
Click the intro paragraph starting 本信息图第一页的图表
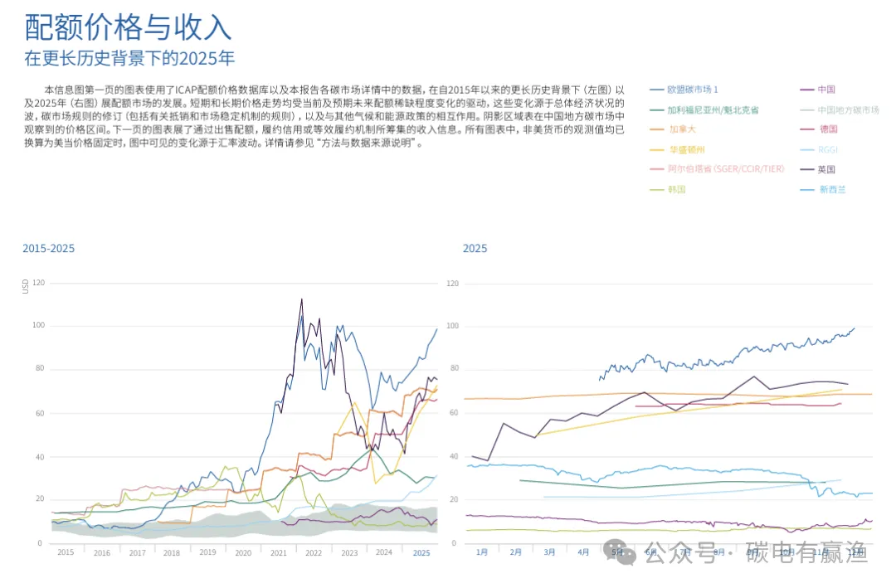(x=324, y=116)
